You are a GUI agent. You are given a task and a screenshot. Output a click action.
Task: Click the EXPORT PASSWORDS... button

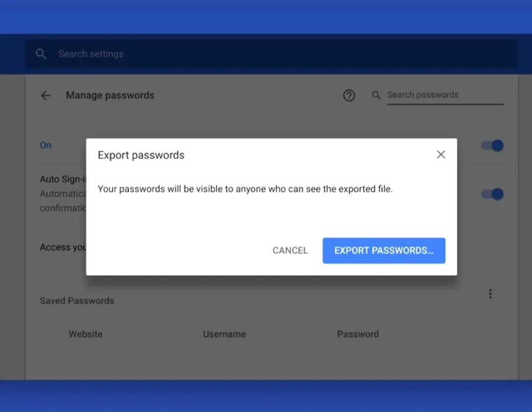384,250
